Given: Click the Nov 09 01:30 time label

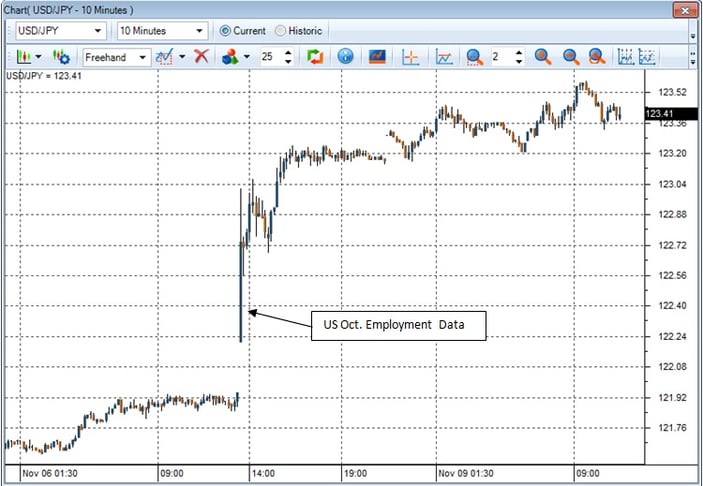Looking at the screenshot, I should pyautogui.click(x=466, y=473).
